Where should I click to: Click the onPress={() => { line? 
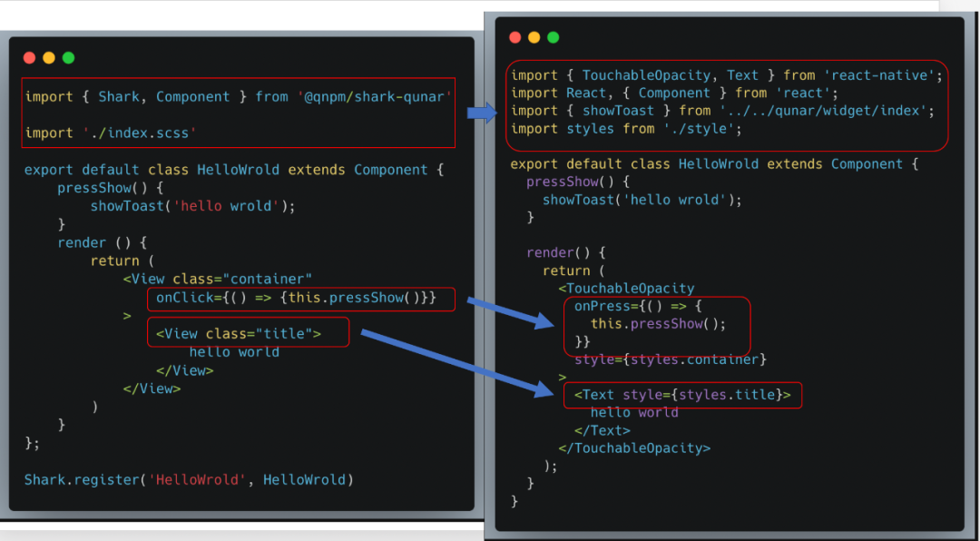tap(639, 307)
